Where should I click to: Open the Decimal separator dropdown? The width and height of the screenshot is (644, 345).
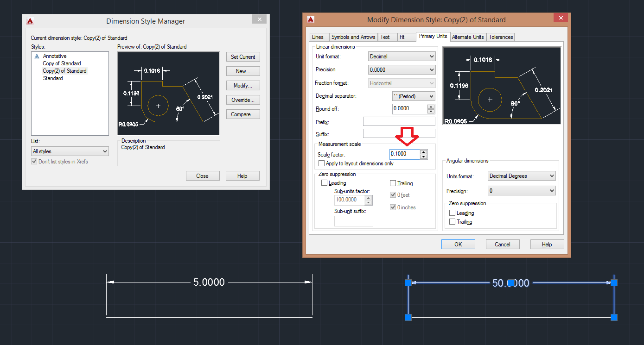pyautogui.click(x=414, y=96)
